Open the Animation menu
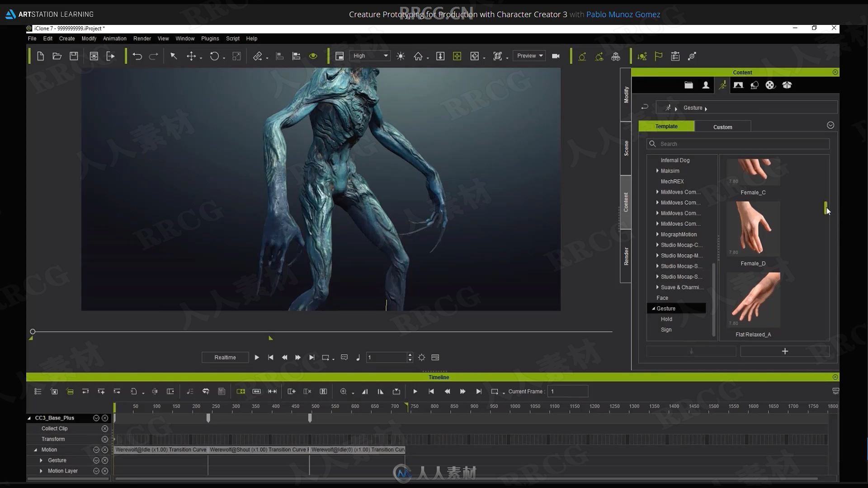The height and width of the screenshot is (488, 868). pyautogui.click(x=114, y=38)
